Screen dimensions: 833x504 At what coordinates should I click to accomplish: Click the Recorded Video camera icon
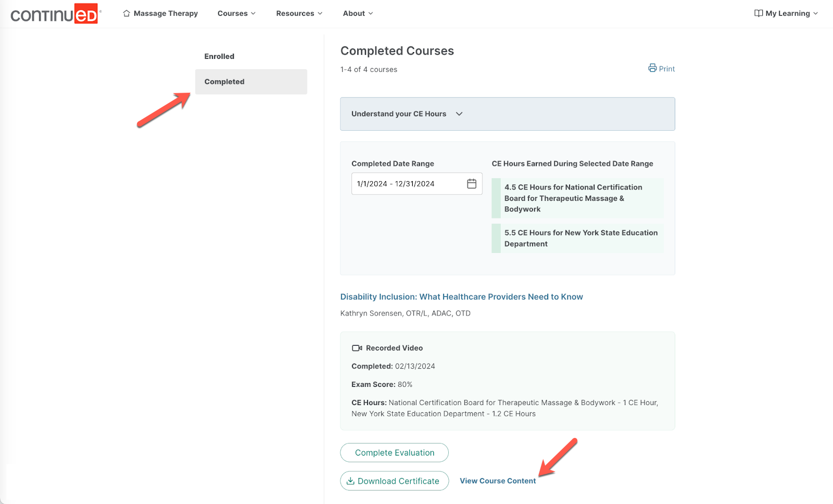(357, 348)
